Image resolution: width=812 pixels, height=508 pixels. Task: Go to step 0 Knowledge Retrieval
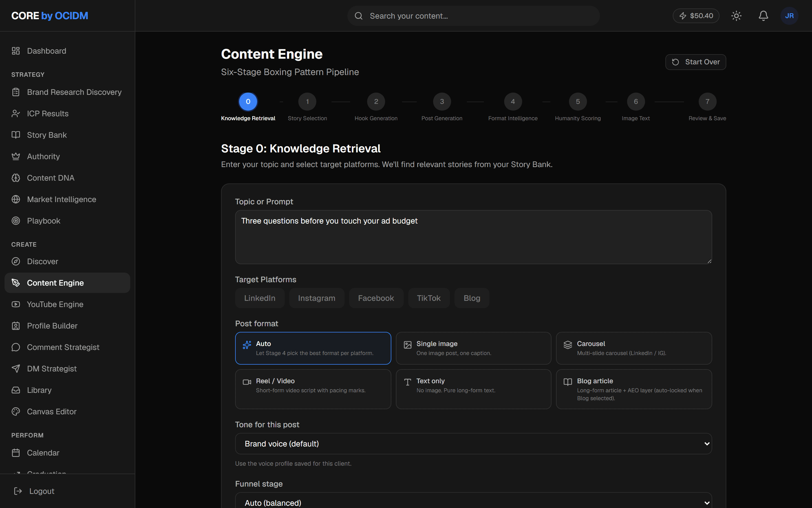(x=248, y=102)
